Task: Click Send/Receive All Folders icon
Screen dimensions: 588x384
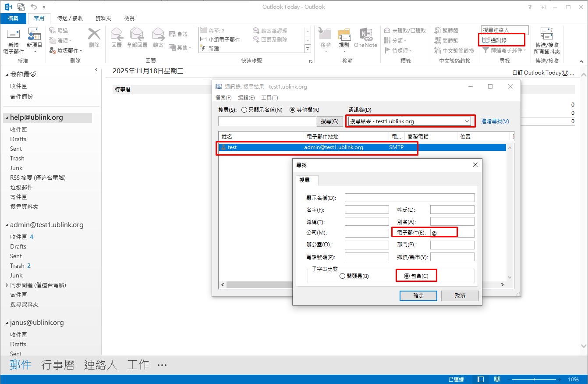Action: click(x=546, y=36)
